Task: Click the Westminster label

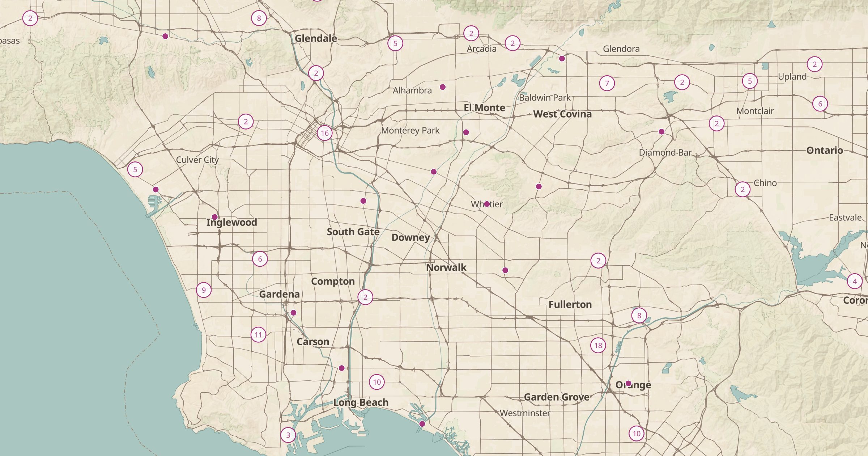Action: [x=525, y=413]
